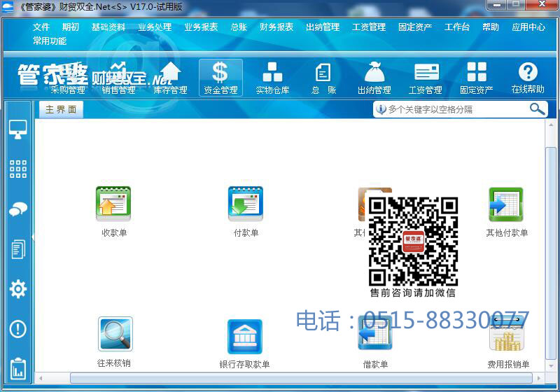Click the vertical scrollbar thumb
This screenshot has height=392, width=560.
pos(550,253)
